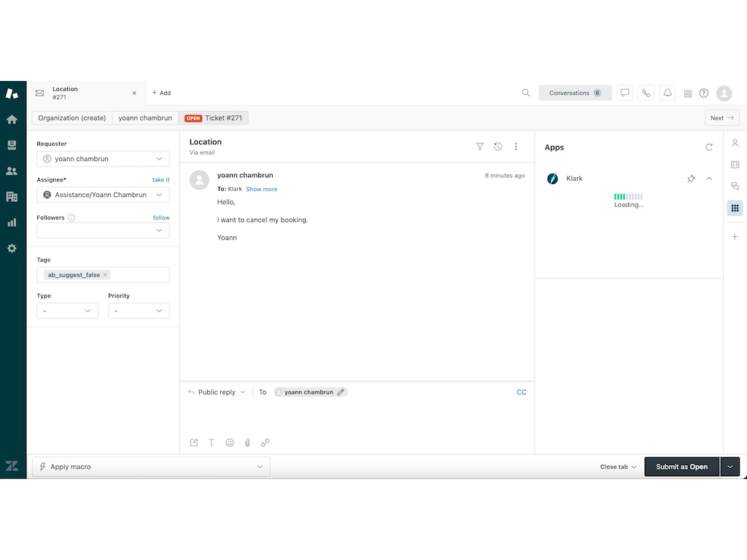Pin the Klark app

click(691, 178)
